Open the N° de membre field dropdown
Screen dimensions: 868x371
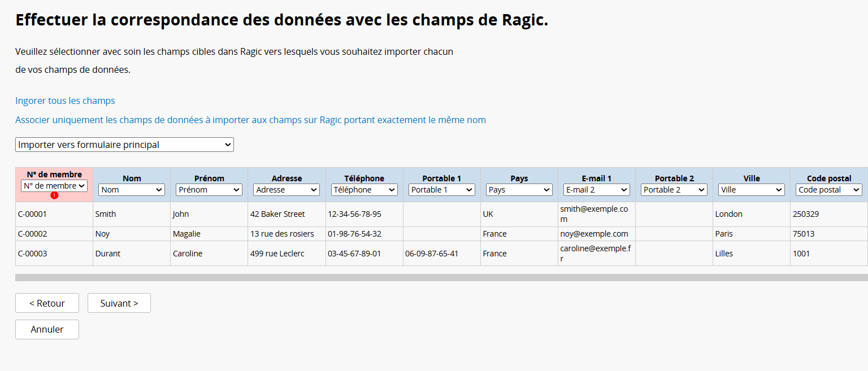54,185
